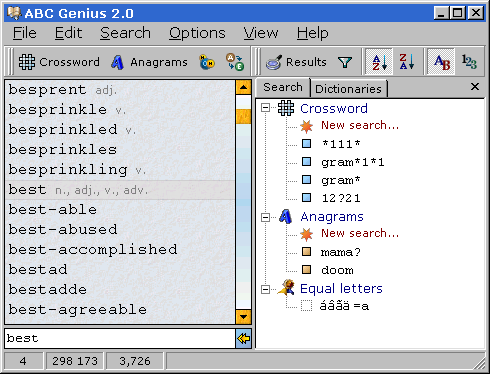Click the Equal letters tree icon
Screen dimensions: 490x374
[x=287, y=288]
